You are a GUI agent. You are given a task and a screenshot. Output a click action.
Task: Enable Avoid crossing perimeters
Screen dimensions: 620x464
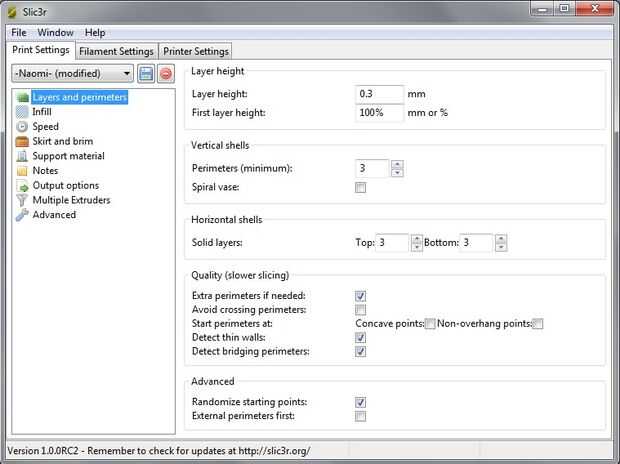click(360, 310)
